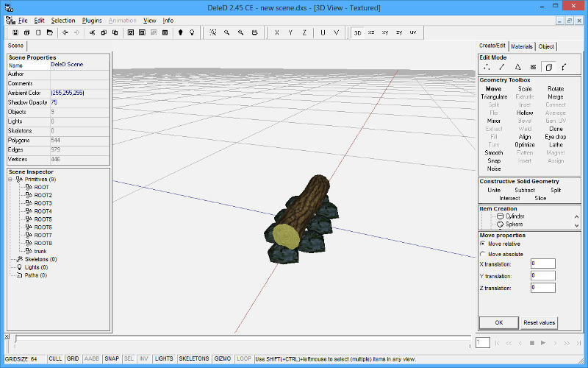The width and height of the screenshot is (588, 368).
Task: Click the Stop animation button
Action: [x=531, y=343]
